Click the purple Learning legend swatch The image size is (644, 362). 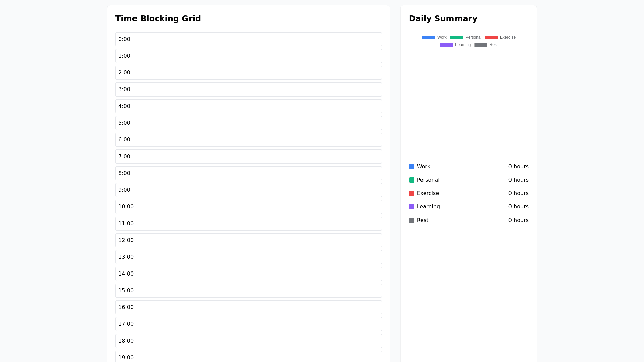point(446,45)
